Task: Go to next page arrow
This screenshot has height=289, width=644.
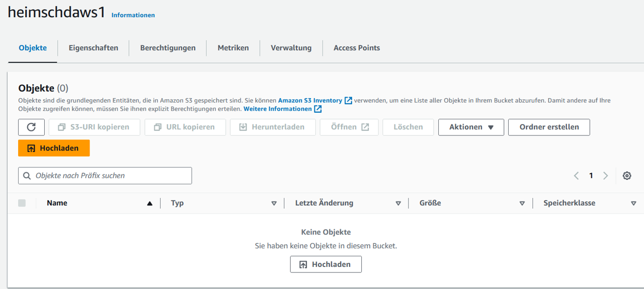Action: coord(605,176)
